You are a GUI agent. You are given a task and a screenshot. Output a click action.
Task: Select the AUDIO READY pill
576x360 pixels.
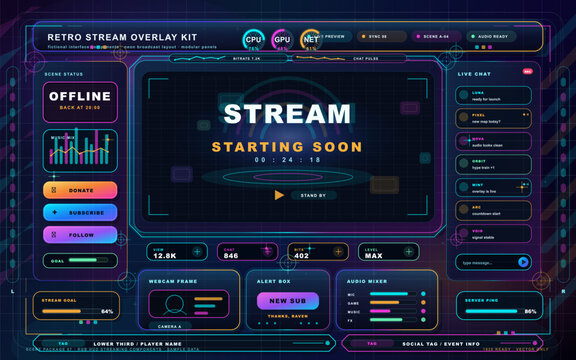[x=491, y=36]
